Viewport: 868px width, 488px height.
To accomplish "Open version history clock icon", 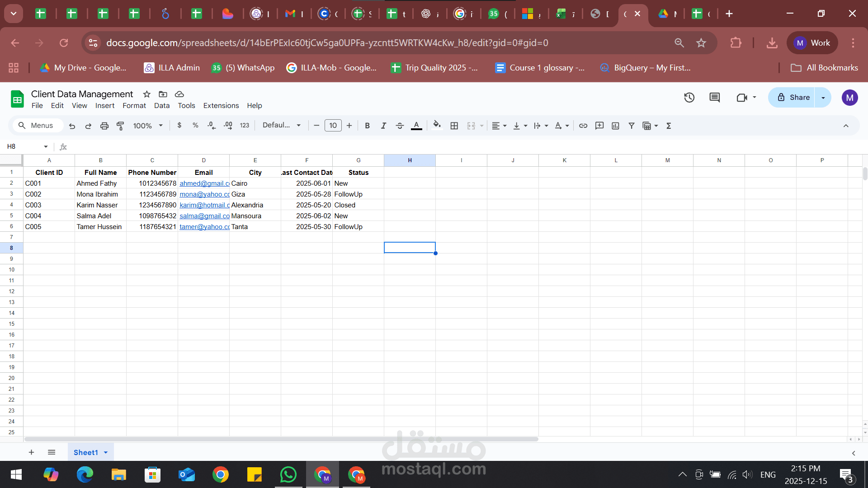I will 689,97.
